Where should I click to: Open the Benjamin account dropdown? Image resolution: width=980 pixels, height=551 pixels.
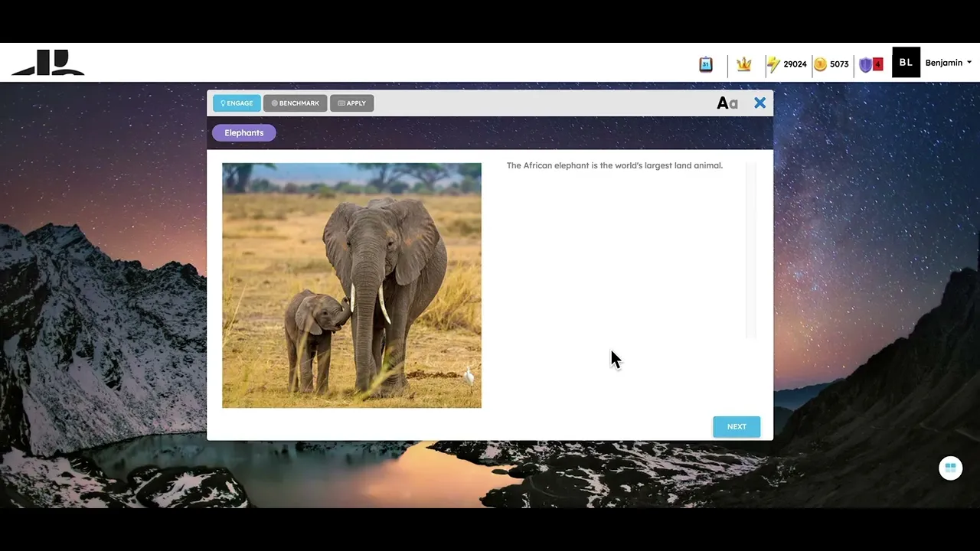(x=948, y=63)
